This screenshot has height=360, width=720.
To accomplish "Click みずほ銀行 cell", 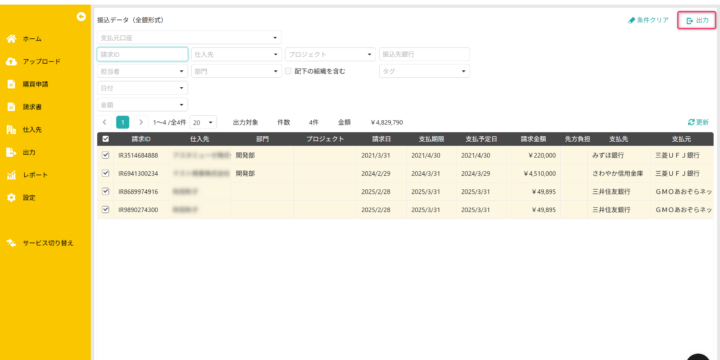I will [x=608, y=156].
